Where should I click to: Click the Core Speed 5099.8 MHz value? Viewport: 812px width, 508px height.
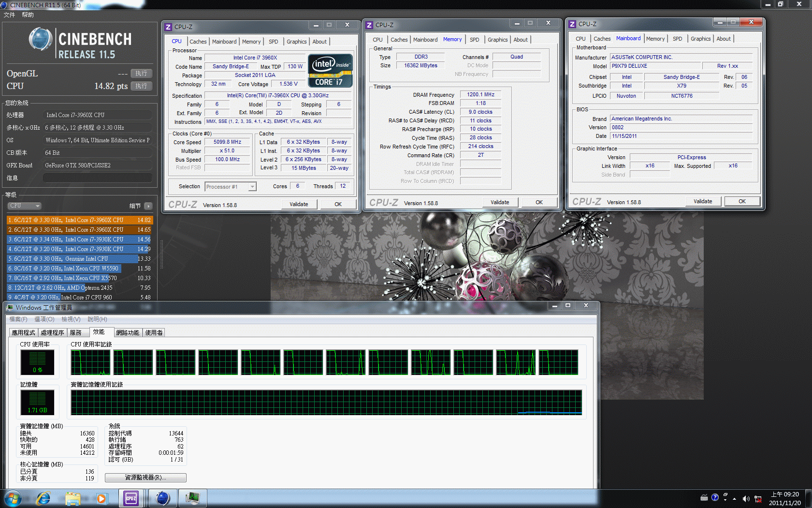[x=227, y=142]
